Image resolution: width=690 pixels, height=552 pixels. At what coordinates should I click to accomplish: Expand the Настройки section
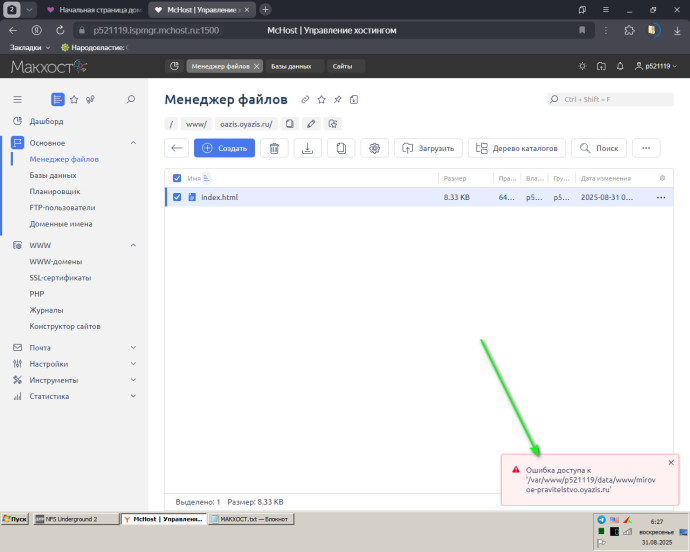click(133, 364)
